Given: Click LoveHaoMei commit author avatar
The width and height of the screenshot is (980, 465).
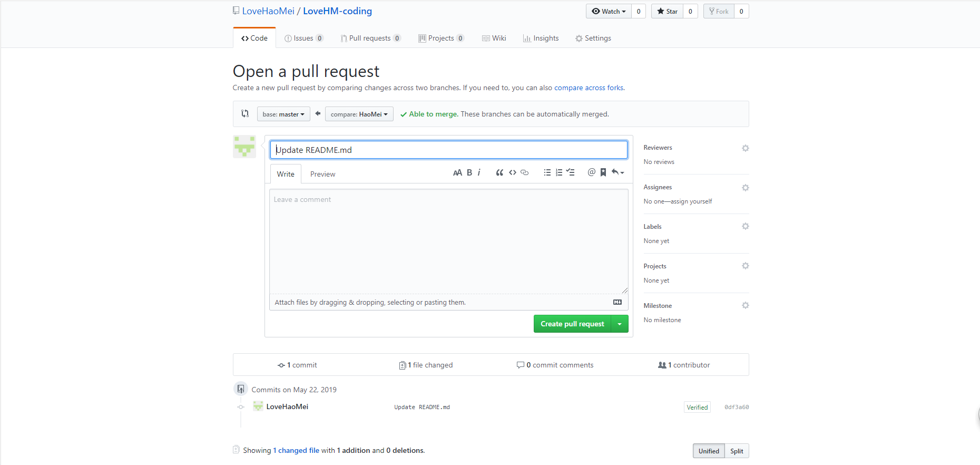Looking at the screenshot, I should tap(258, 406).
